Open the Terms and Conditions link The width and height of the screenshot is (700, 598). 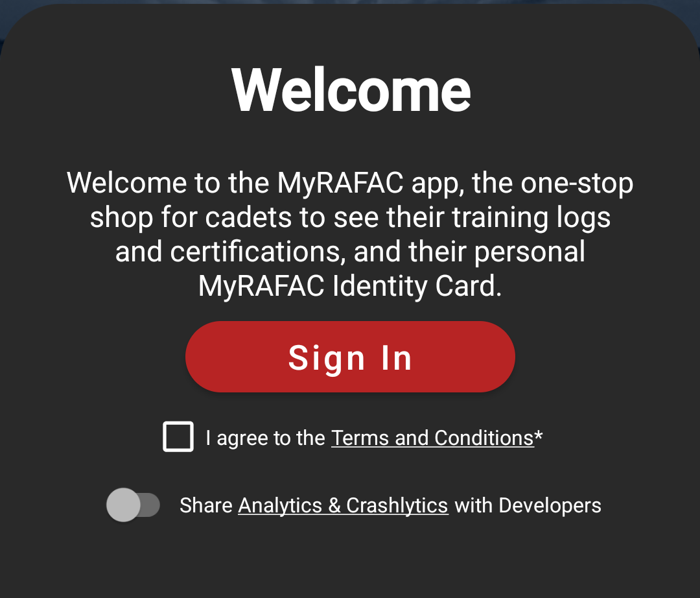(x=432, y=438)
